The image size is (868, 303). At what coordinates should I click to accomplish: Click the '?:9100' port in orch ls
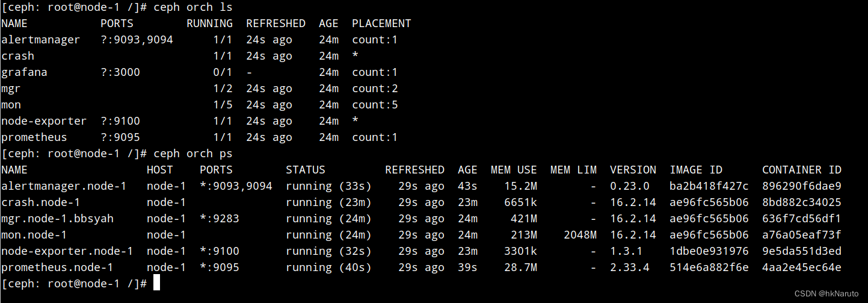tap(120, 121)
